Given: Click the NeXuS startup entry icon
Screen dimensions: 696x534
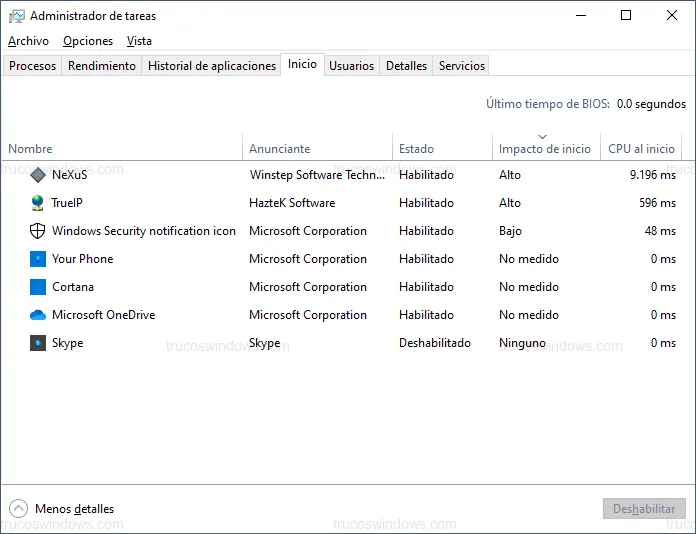Looking at the screenshot, I should point(38,175).
